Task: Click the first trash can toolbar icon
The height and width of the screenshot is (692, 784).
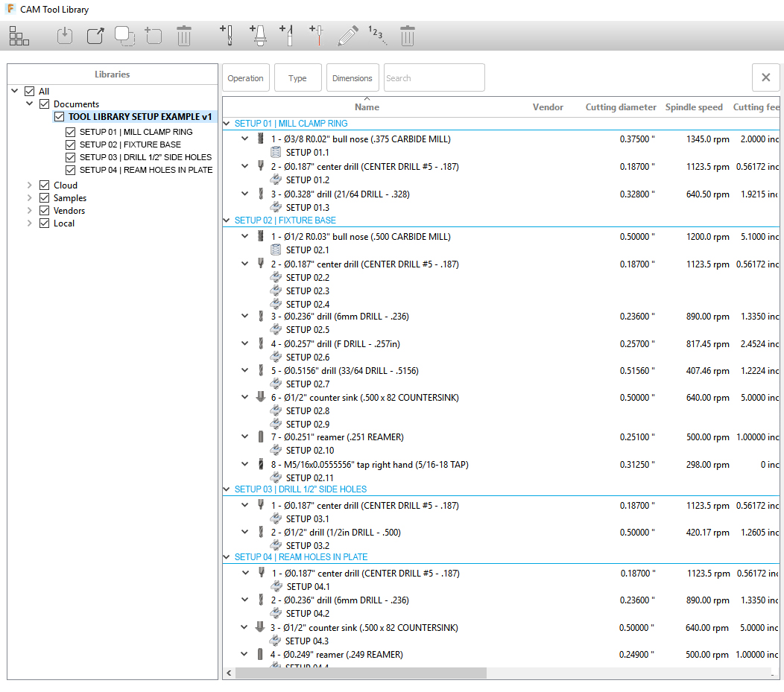Action: click(184, 36)
